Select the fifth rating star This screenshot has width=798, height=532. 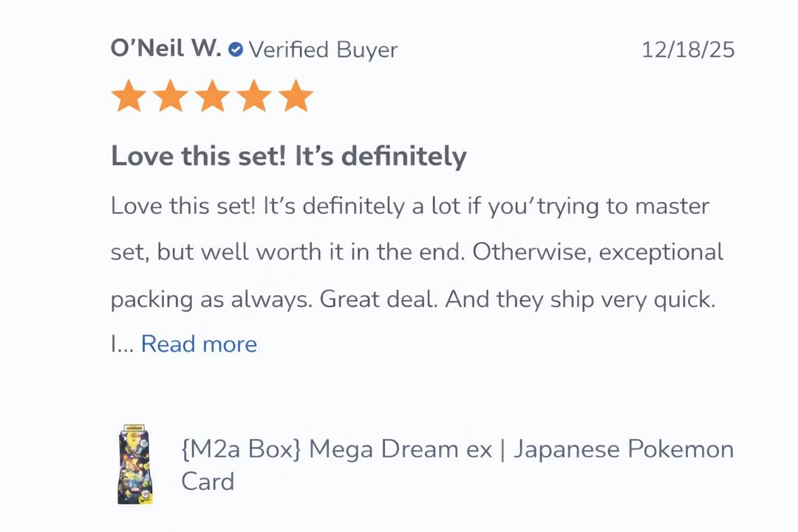(296, 97)
